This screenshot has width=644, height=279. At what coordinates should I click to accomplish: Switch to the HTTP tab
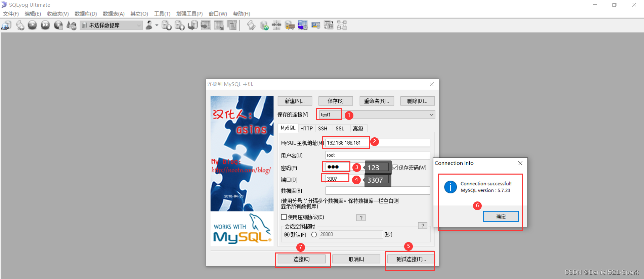pyautogui.click(x=306, y=129)
